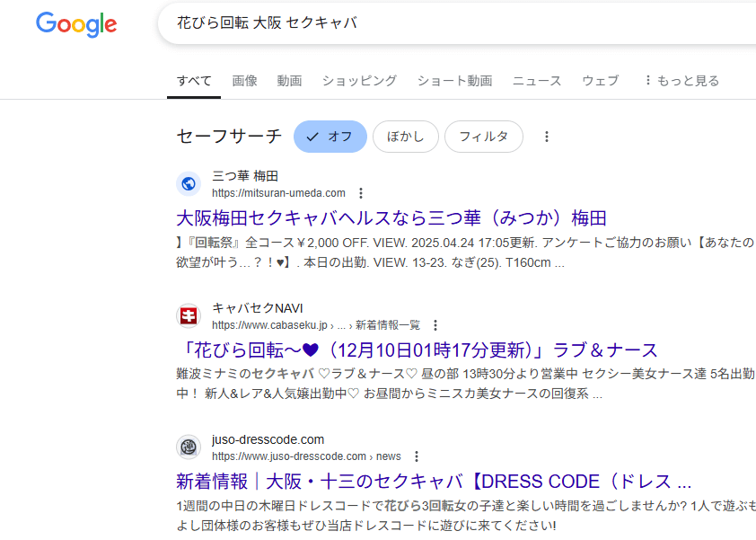This screenshot has width=756, height=540.
Task: Open SafeSearch more options three-dot icon
Action: pyautogui.click(x=547, y=137)
